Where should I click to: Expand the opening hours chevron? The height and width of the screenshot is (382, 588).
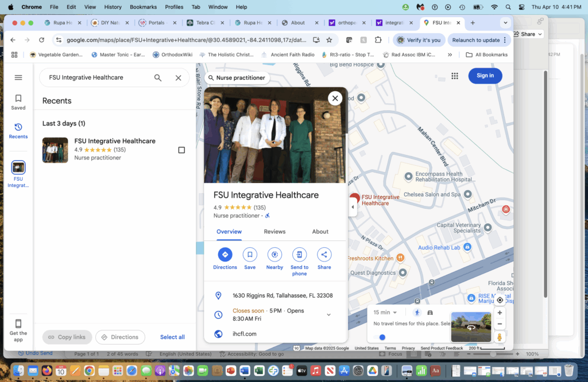[x=328, y=314]
